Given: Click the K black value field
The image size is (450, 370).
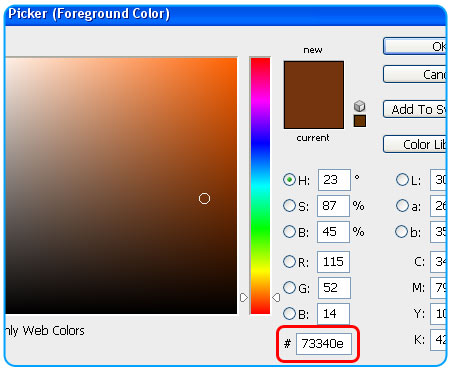Looking at the screenshot, I should coord(438,340).
